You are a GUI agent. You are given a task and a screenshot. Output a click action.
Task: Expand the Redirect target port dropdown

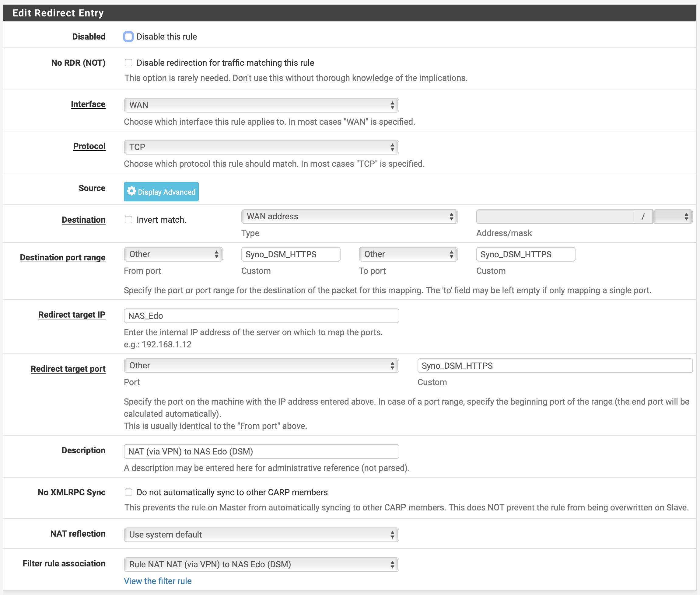[261, 366]
